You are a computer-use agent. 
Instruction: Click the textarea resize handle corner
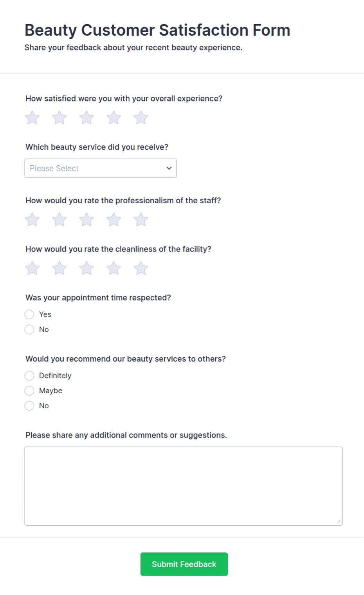pos(339,521)
